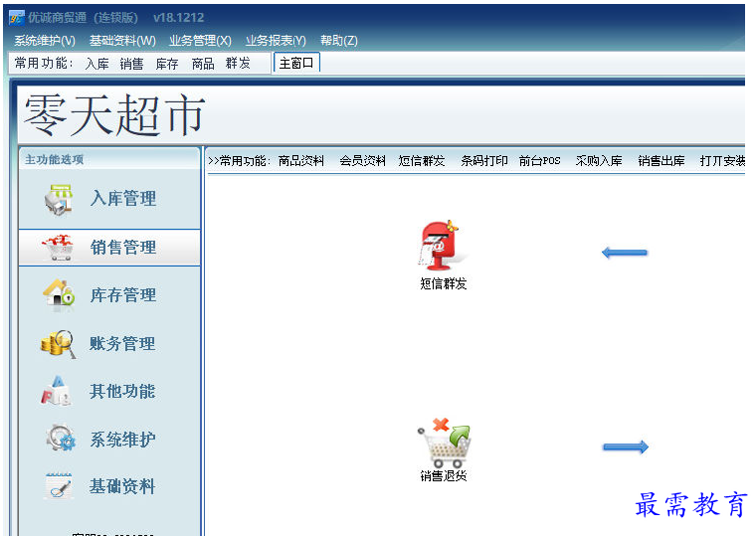Click the 短信群发 label under mailbox
The width and height of the screenshot is (756, 536).
[x=444, y=283]
